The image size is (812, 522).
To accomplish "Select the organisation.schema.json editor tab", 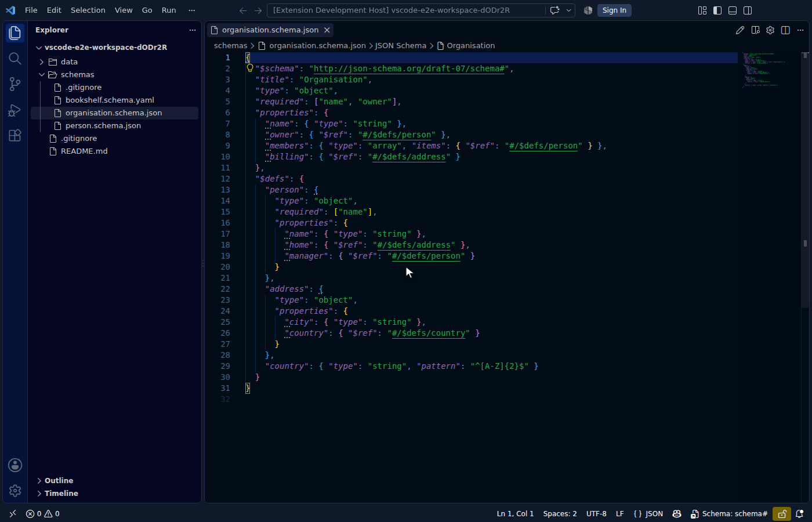I will coord(270,30).
